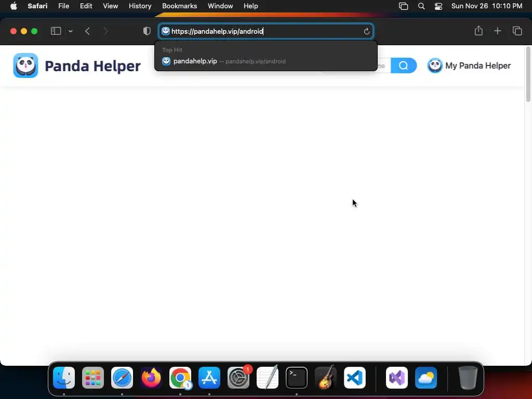
Task: Click the Panda Helper logo icon
Action: [x=25, y=65]
